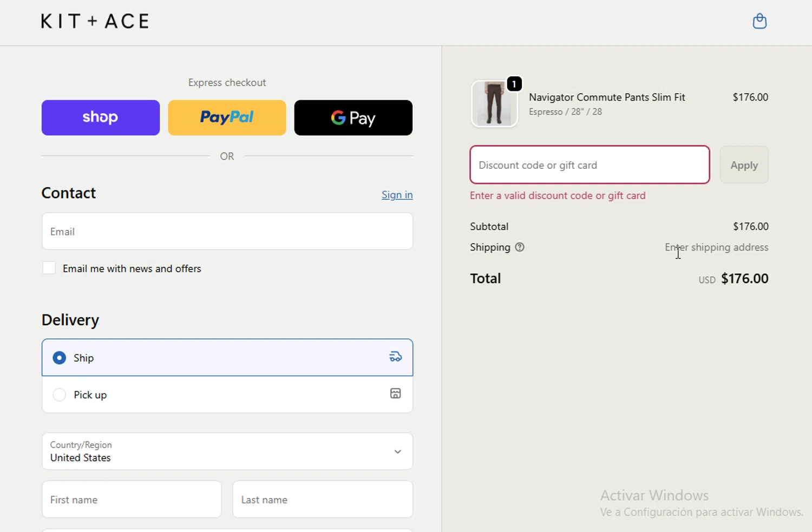Click the Total $176.00 amount
The image size is (812, 532).
pos(745,279)
